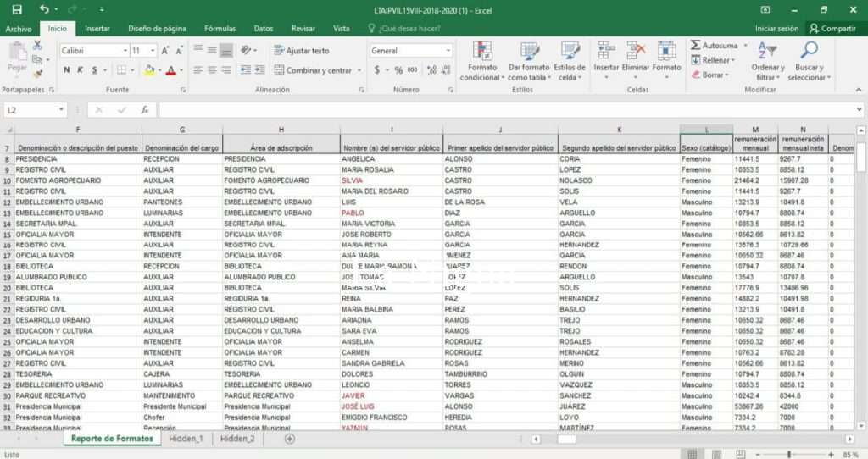The width and height of the screenshot is (868, 459).
Task: Toggle bold formatting (N)
Action: pyautogui.click(x=67, y=70)
